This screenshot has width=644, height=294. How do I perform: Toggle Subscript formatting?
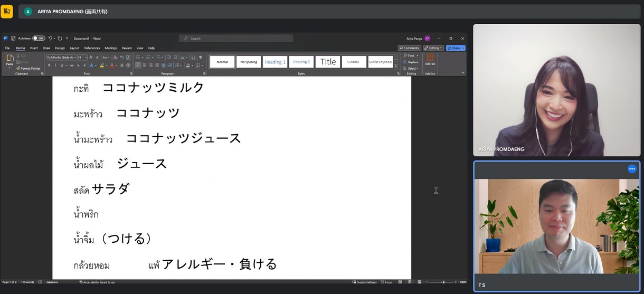point(78,65)
